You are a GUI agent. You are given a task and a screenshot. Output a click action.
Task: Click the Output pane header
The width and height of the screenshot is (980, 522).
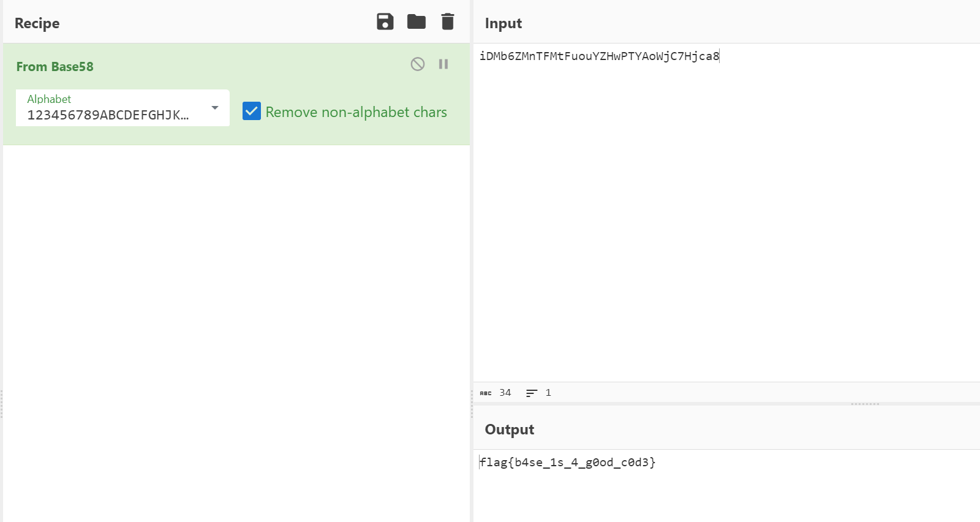[510, 429]
